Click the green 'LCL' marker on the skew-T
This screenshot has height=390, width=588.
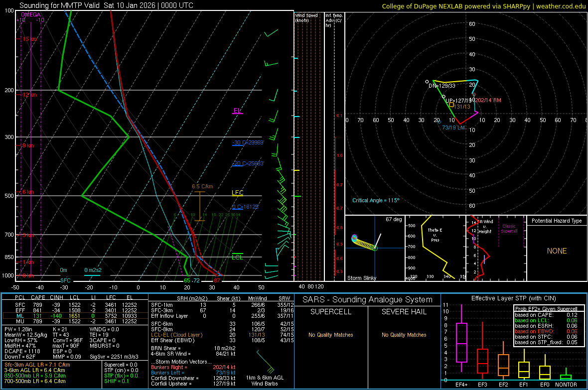237,257
